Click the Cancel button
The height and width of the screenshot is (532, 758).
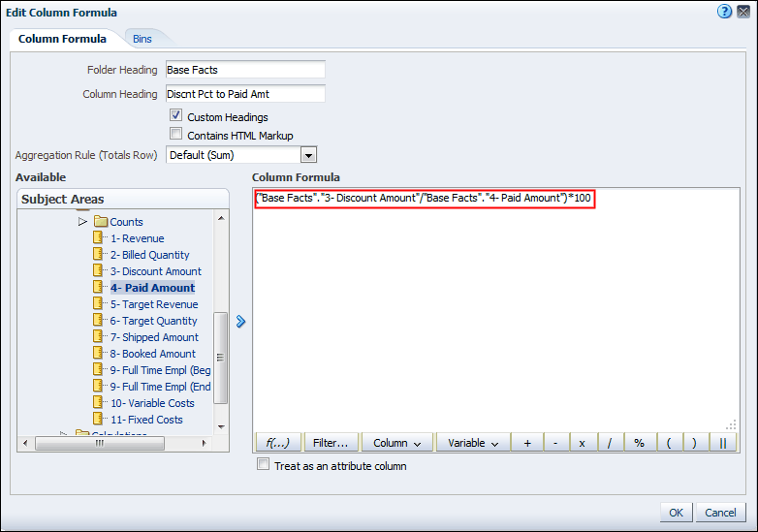[720, 513]
